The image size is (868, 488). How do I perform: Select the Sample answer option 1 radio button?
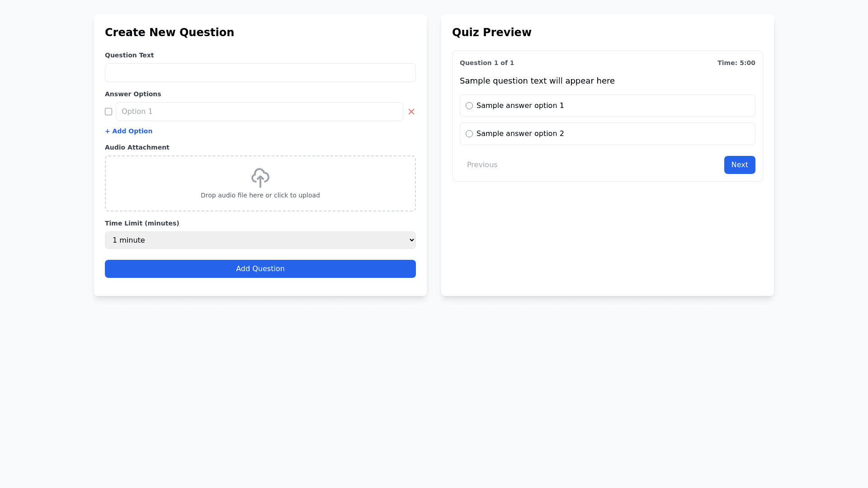coord(469,106)
